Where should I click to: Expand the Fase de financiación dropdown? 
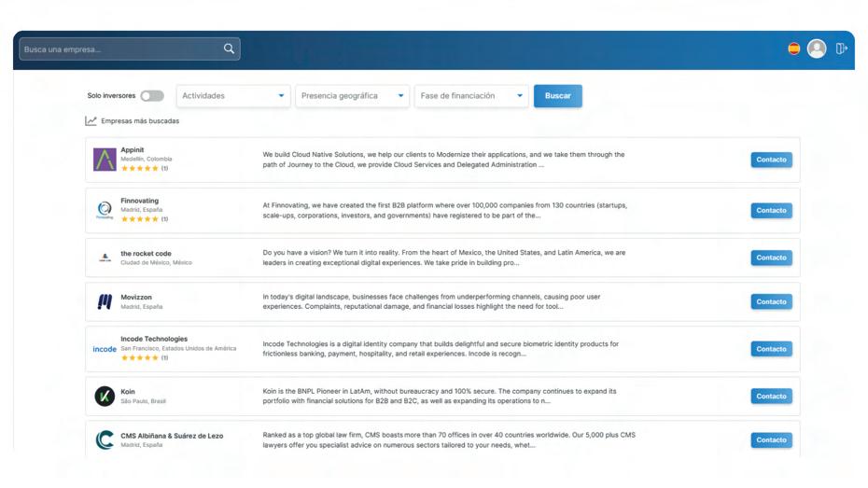471,96
